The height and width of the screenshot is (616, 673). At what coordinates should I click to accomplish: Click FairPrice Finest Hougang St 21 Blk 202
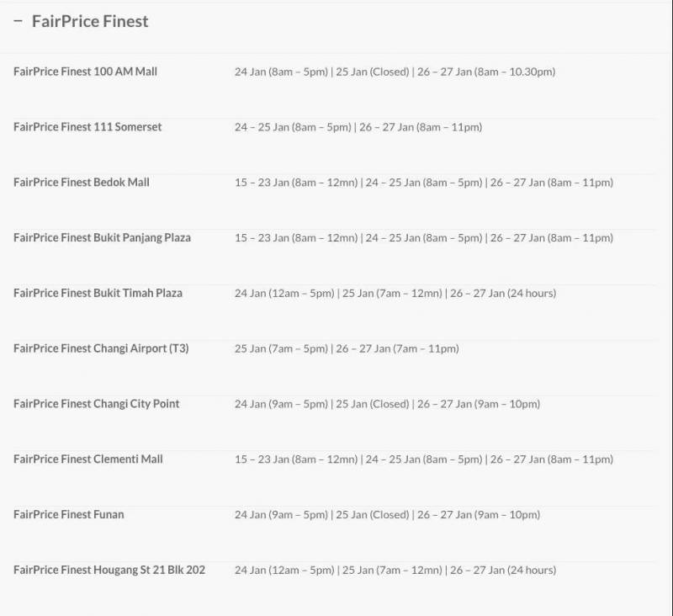point(109,571)
